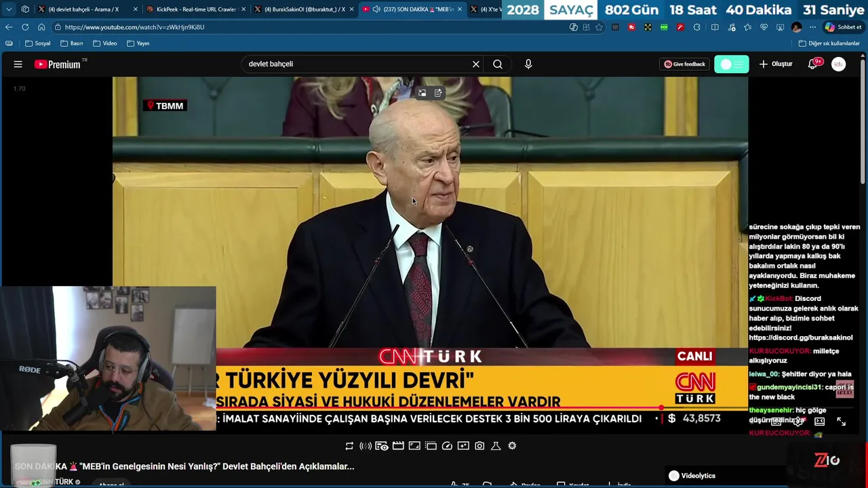Image resolution: width=868 pixels, height=488 pixels.
Task: Open the Sohbet et Copilot button
Action: [844, 27]
